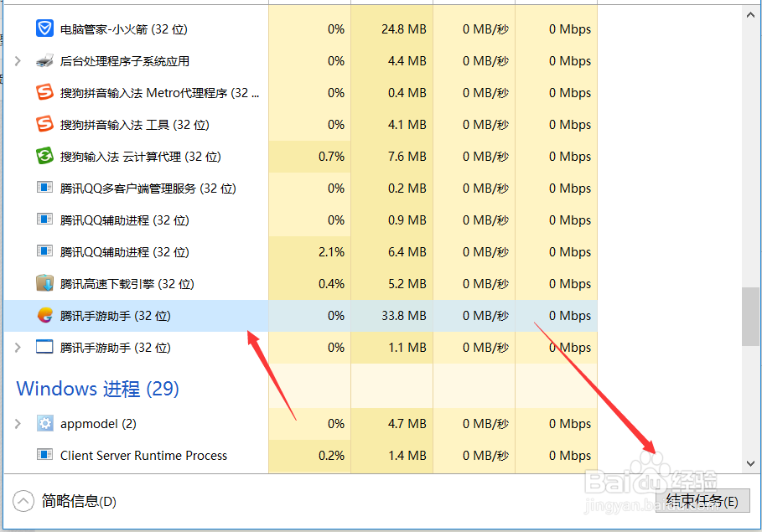Select 搜狗输入法 云计算代理 (32 位) process

pos(141,157)
